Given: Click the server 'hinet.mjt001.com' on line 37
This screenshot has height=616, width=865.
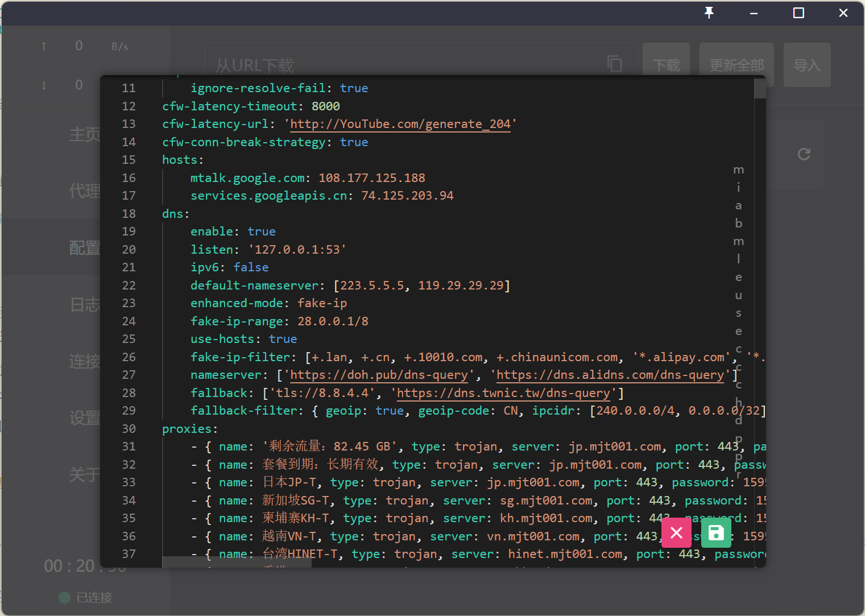Looking at the screenshot, I should click(565, 554).
